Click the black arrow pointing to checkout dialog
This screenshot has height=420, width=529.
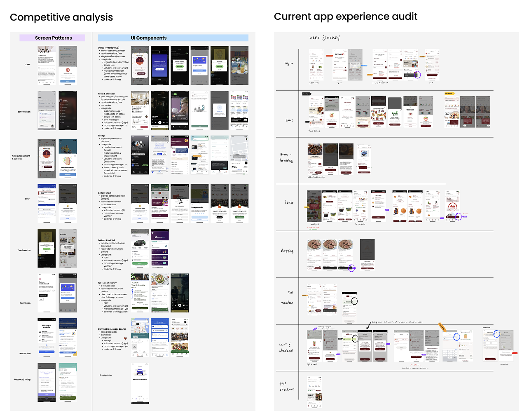(x=369, y=326)
